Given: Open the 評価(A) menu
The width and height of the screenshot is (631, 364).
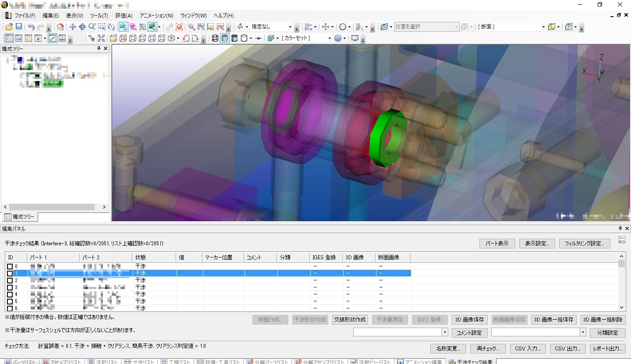Looking at the screenshot, I should point(124,15).
